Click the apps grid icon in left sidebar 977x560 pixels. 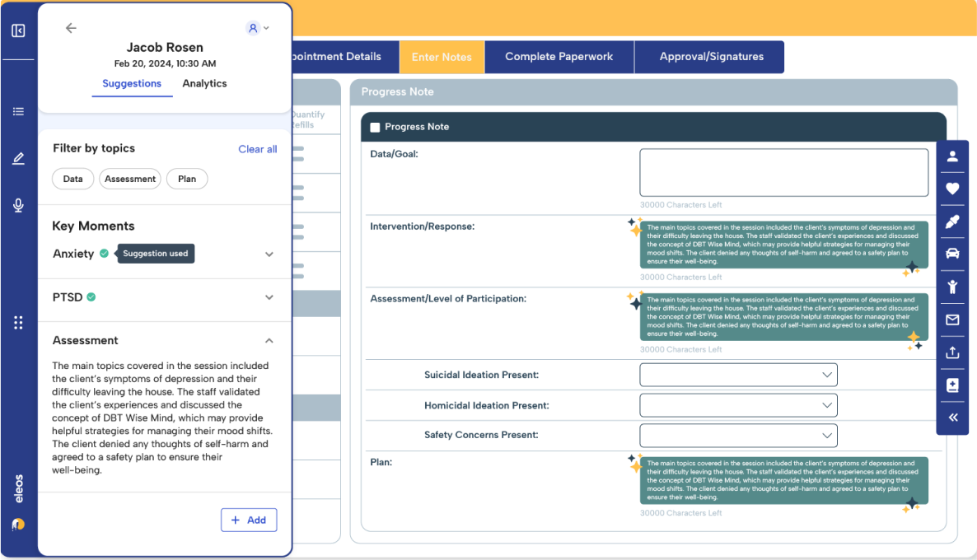(18, 322)
